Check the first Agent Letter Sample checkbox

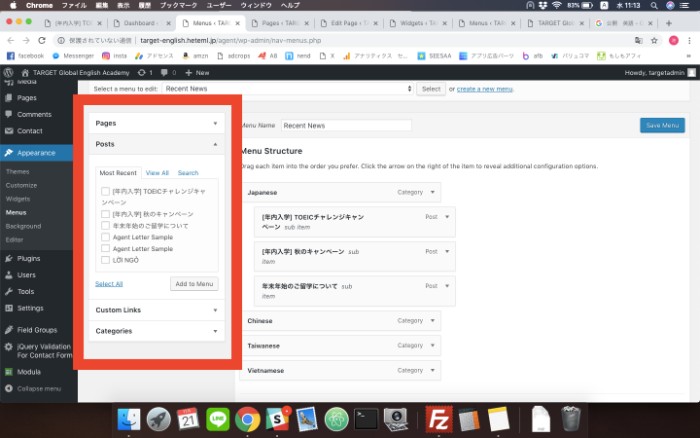click(105, 237)
